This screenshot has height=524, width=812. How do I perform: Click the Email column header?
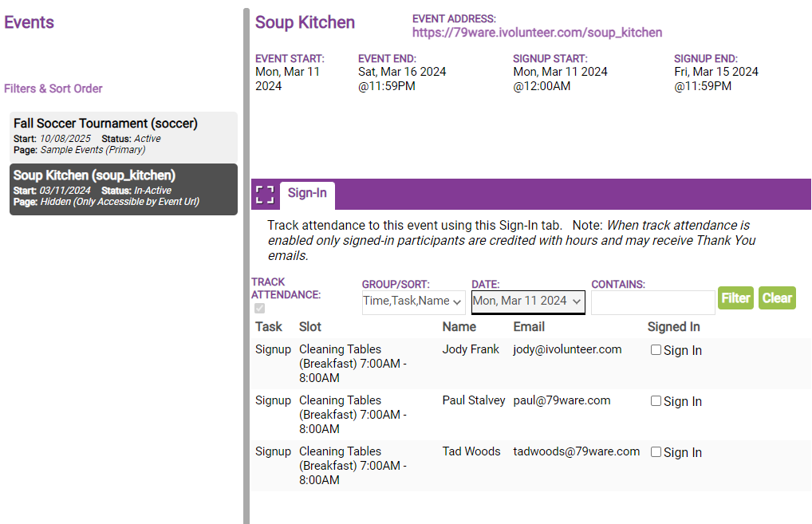[529, 326]
